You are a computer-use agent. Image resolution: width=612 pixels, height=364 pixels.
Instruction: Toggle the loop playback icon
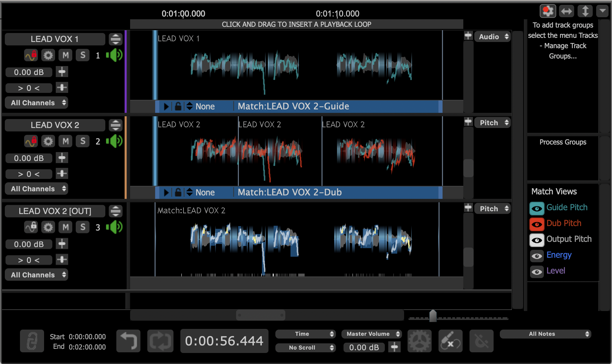[x=160, y=341]
